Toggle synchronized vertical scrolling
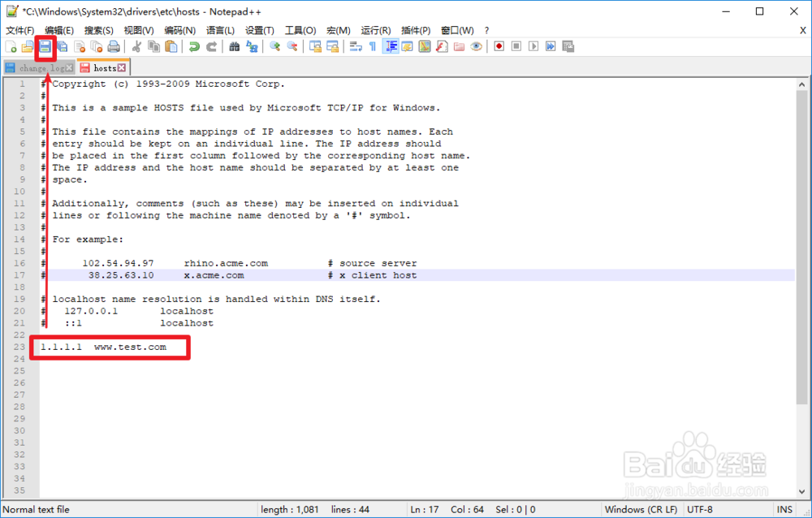Viewport: 812px width, 518px height. (x=315, y=46)
